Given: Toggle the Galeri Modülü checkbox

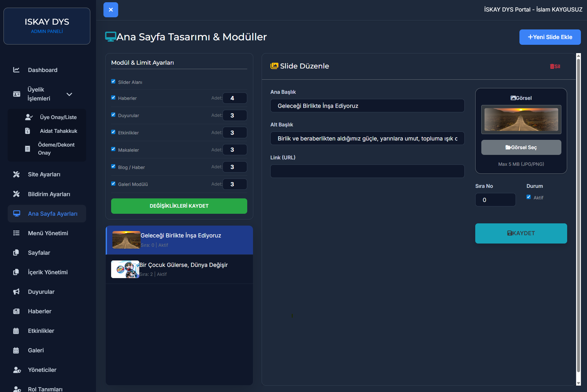Looking at the screenshot, I should tap(113, 184).
